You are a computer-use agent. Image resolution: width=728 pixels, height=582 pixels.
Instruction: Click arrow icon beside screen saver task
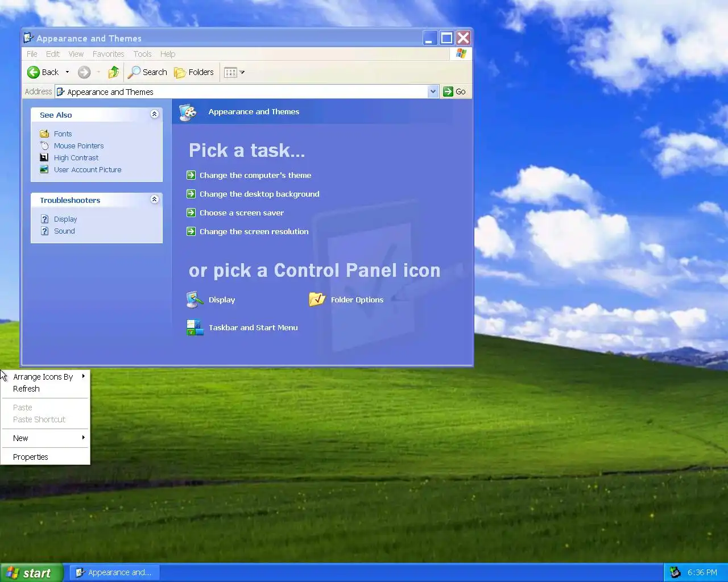191,213
